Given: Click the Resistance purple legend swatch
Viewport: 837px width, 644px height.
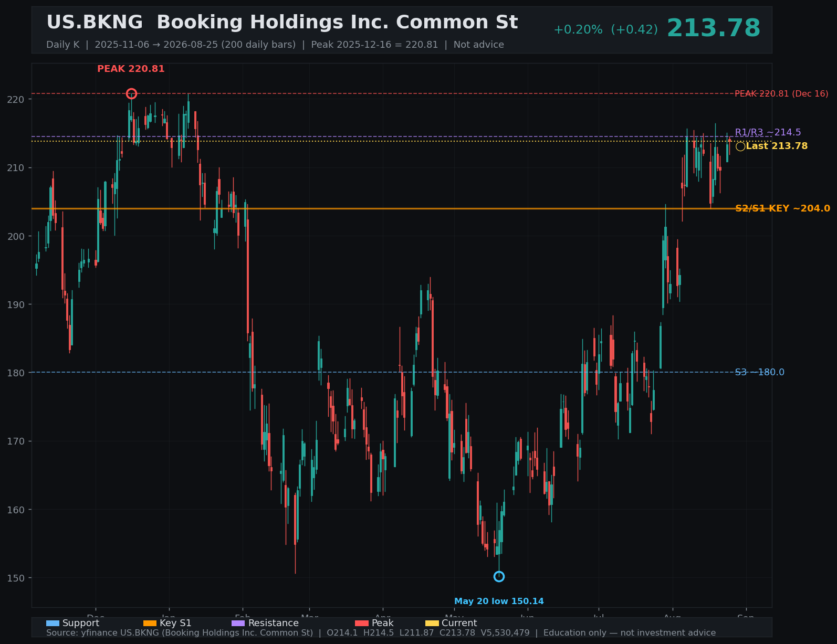Looking at the screenshot, I should click(238, 623).
